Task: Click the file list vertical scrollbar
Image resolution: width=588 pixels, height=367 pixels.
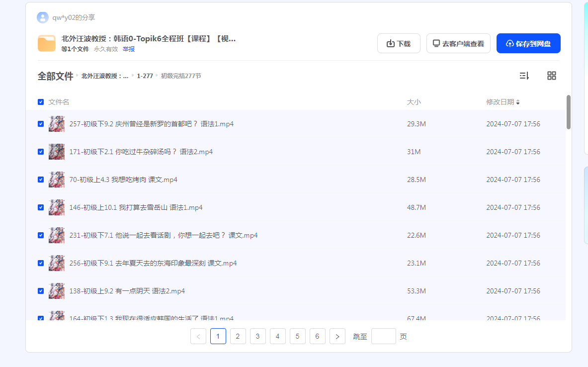Action: [568, 112]
